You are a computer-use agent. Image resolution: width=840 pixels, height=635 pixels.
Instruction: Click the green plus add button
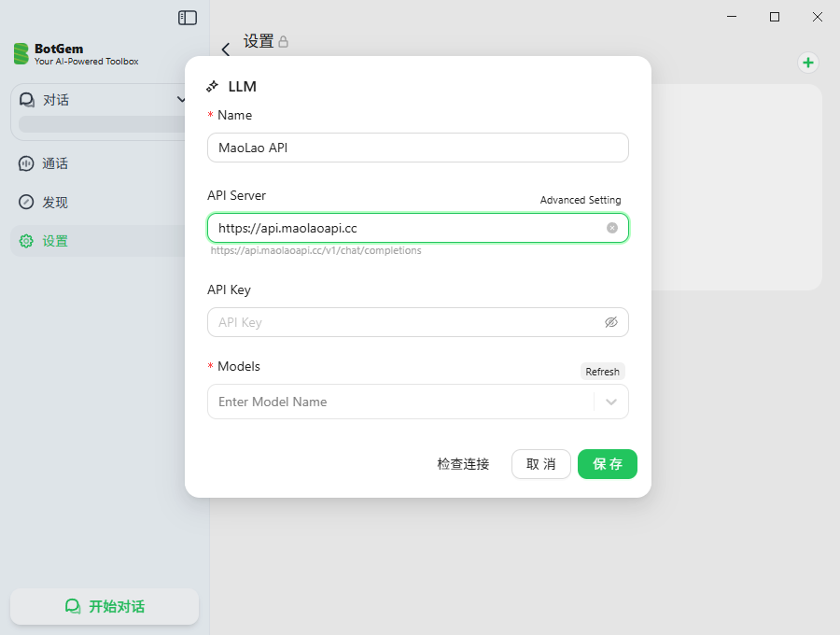[808, 63]
